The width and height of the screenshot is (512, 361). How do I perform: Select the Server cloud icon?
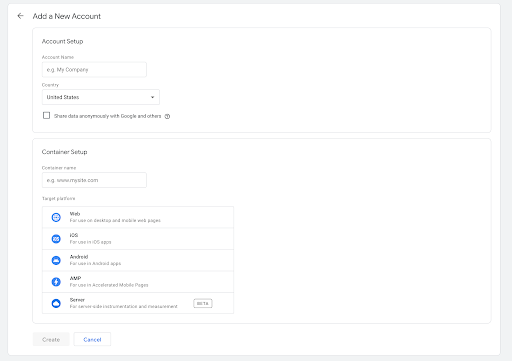click(x=56, y=303)
